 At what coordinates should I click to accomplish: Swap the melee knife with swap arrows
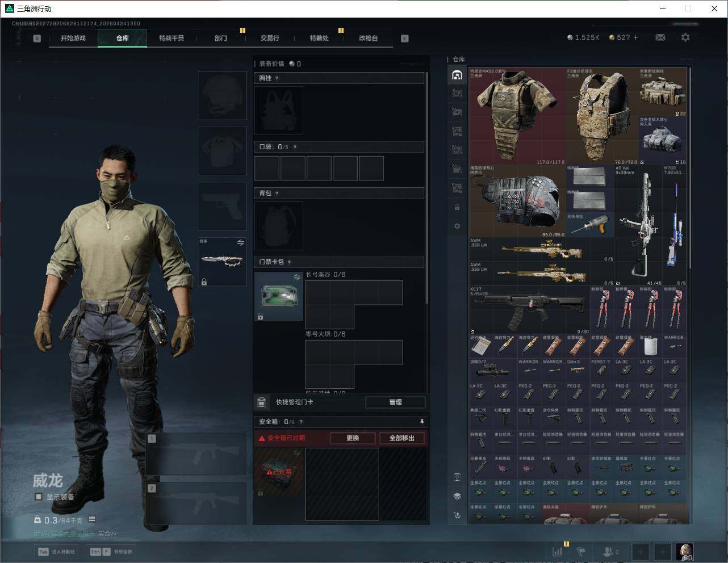(x=240, y=243)
